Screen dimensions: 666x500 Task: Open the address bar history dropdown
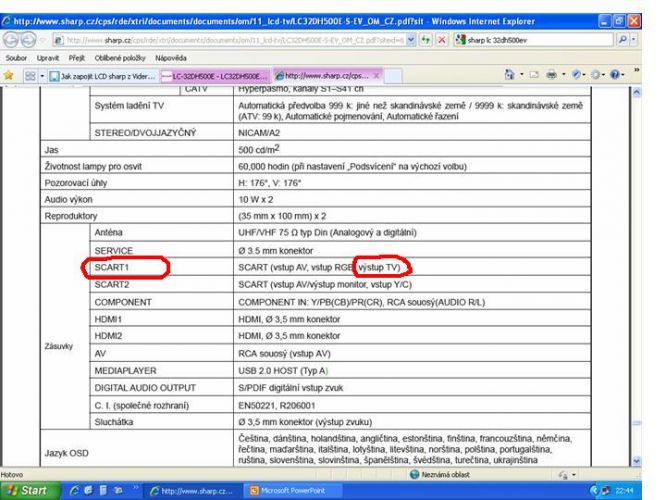click(411, 40)
